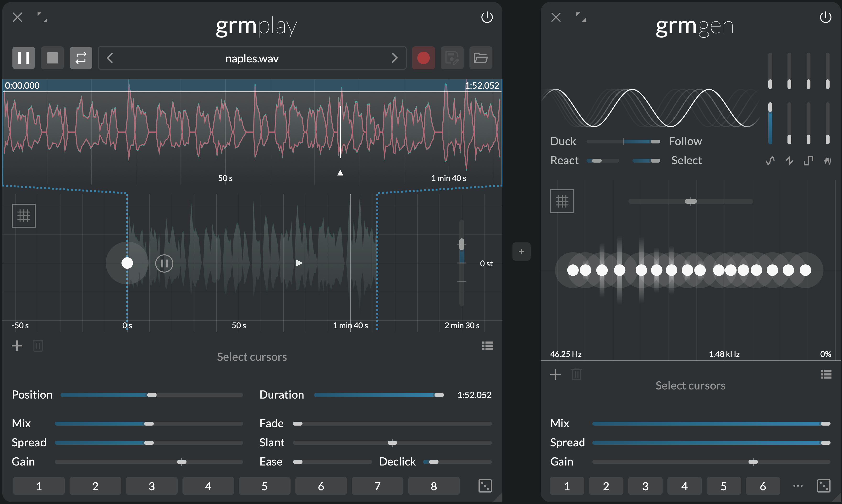The width and height of the screenshot is (842, 504).
Task: Open the audio file folder browser
Action: pyautogui.click(x=481, y=58)
